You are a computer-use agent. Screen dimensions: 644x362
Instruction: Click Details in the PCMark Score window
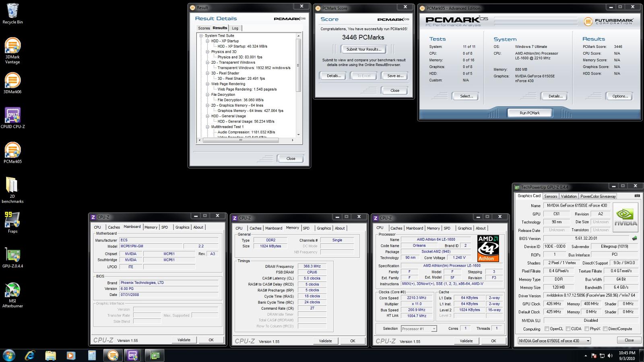tap(334, 76)
